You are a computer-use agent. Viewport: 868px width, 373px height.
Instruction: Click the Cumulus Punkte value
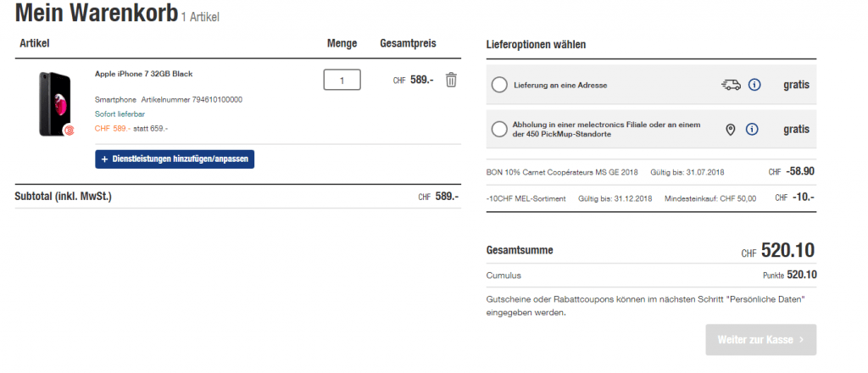pos(801,275)
